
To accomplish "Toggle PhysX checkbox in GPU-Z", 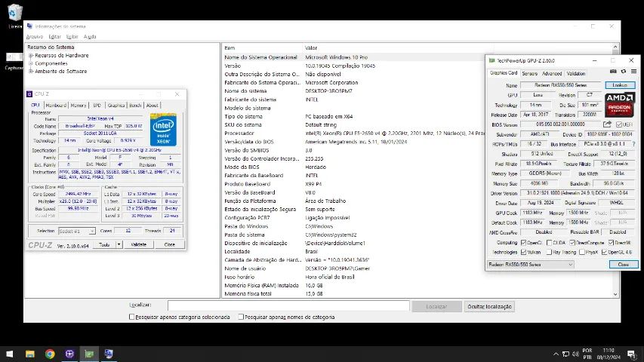I will 581,252.
